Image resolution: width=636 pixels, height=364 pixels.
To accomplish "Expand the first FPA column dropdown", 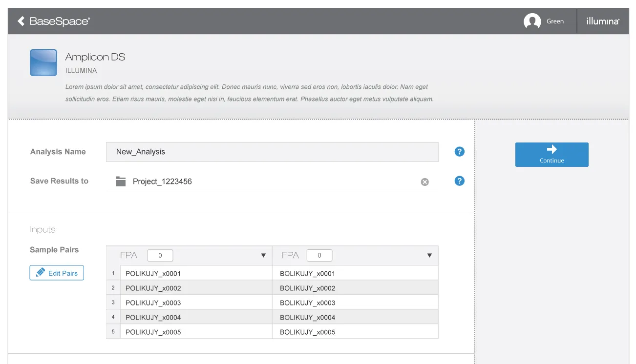I will click(x=263, y=255).
